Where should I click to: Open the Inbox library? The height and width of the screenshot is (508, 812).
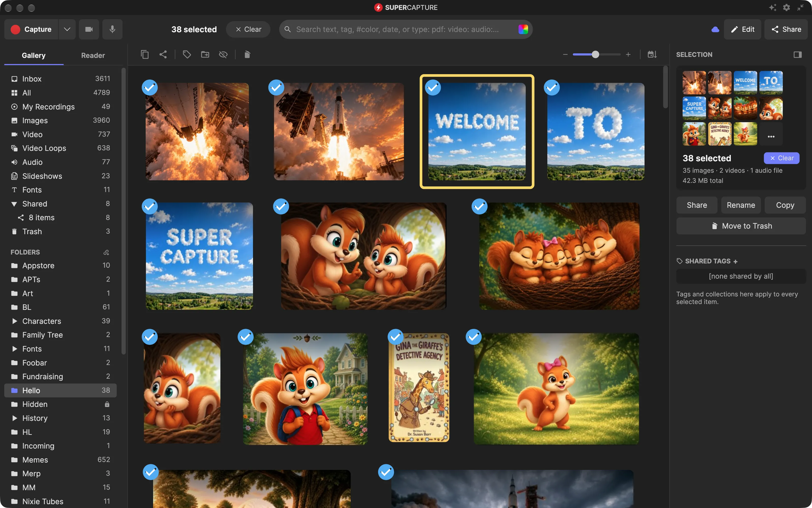tap(60, 79)
